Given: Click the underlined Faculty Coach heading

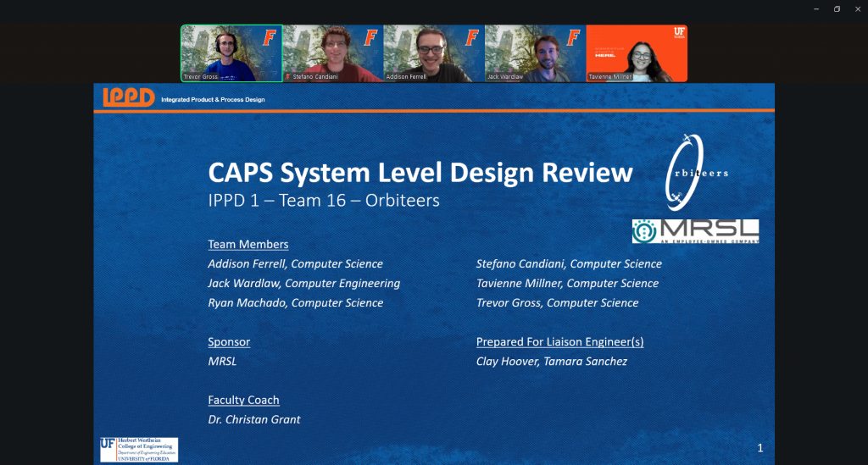Looking at the screenshot, I should coord(243,400).
